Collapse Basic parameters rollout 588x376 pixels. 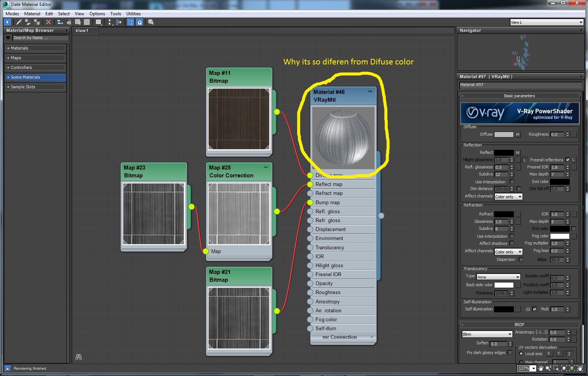(x=519, y=96)
